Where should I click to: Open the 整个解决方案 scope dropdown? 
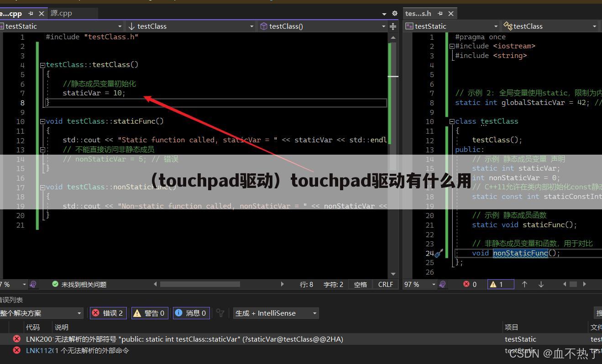tap(42, 313)
